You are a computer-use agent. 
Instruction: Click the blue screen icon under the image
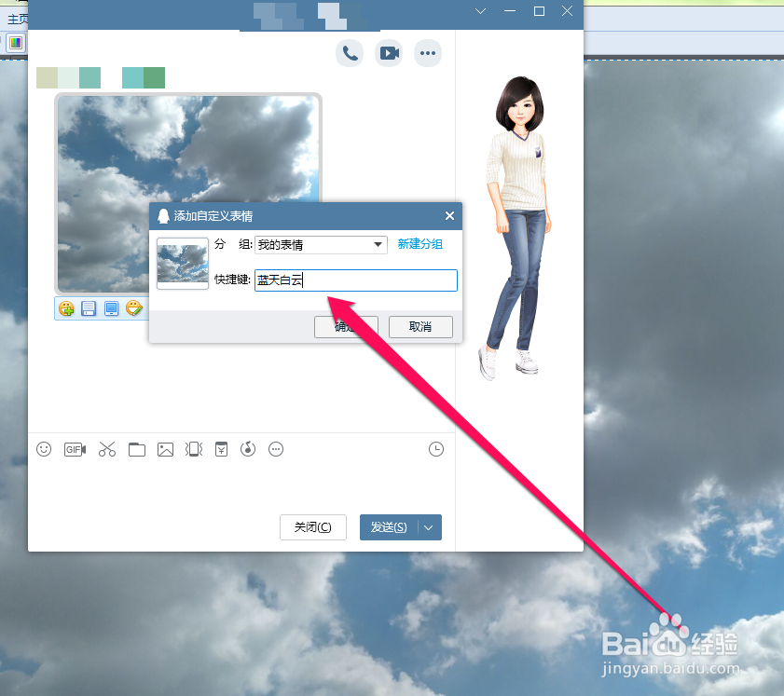(111, 308)
